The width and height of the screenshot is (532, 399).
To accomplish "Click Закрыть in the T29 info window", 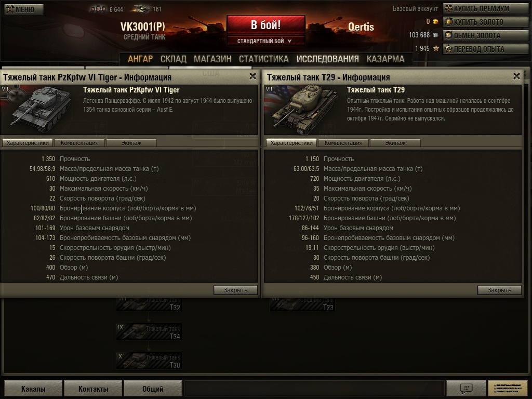I will click(x=499, y=290).
